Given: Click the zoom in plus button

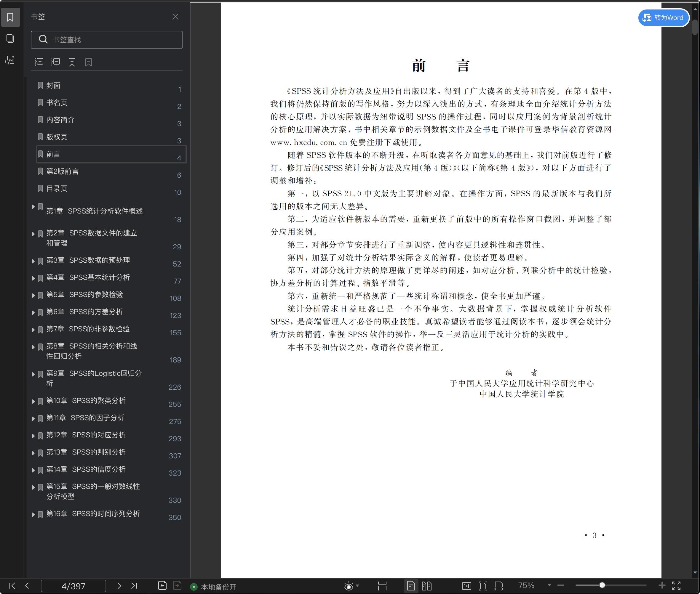Looking at the screenshot, I should [661, 585].
